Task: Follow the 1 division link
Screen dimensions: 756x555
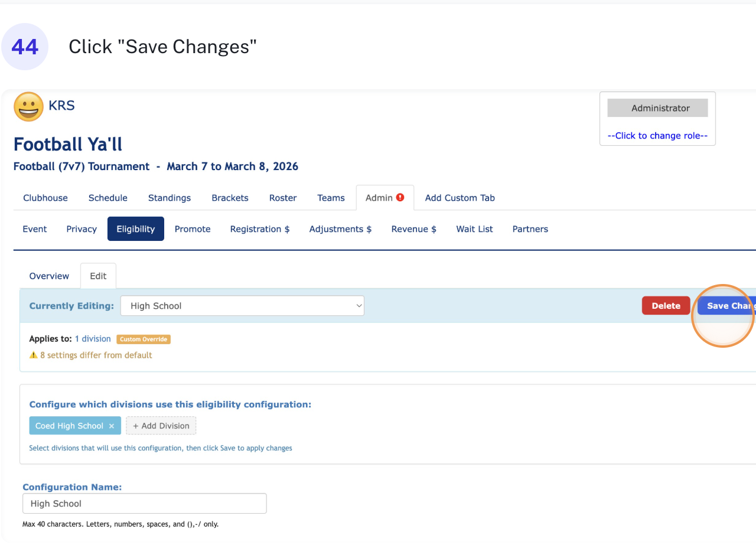Action: [93, 339]
